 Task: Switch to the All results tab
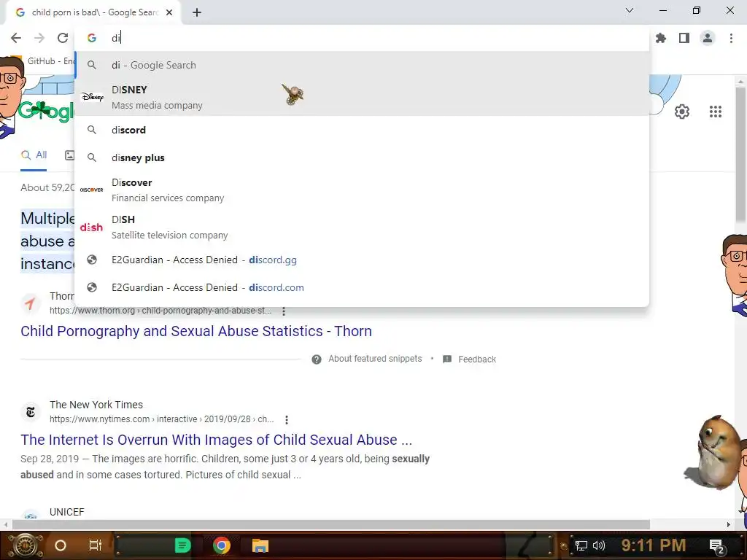click(34, 155)
